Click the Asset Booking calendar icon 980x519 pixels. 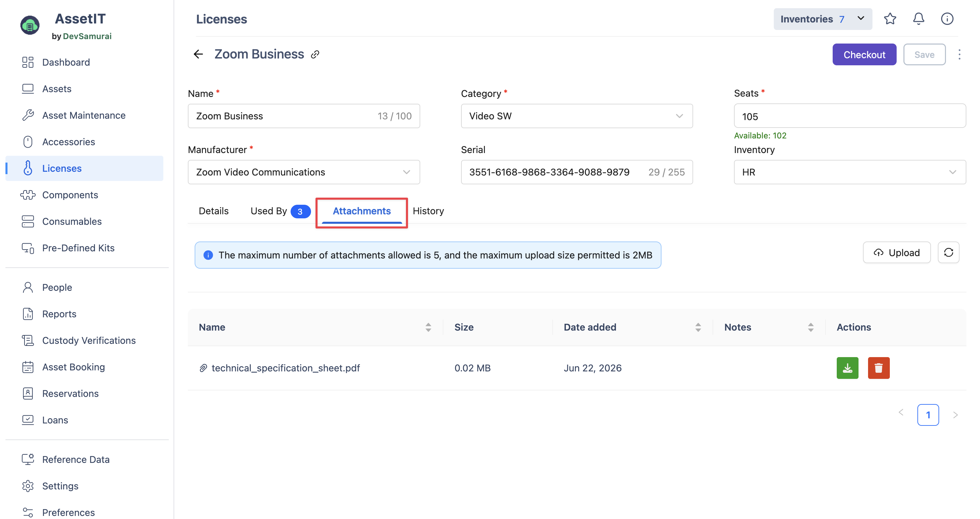click(x=28, y=367)
